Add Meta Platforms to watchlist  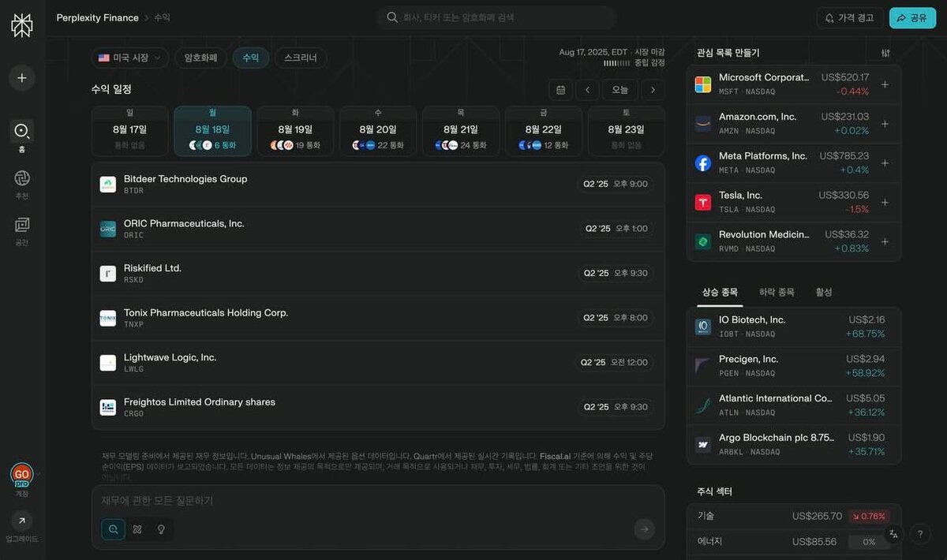click(x=885, y=163)
